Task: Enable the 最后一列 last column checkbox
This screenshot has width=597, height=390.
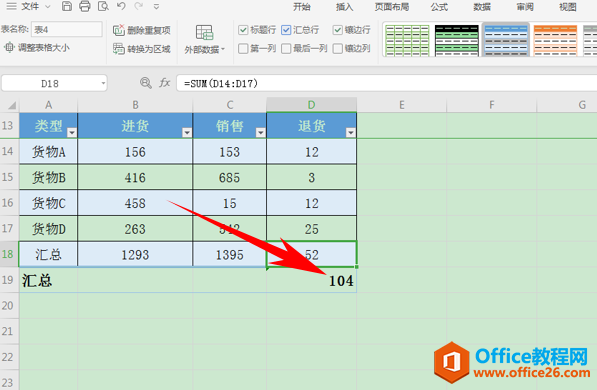Action: click(286, 48)
